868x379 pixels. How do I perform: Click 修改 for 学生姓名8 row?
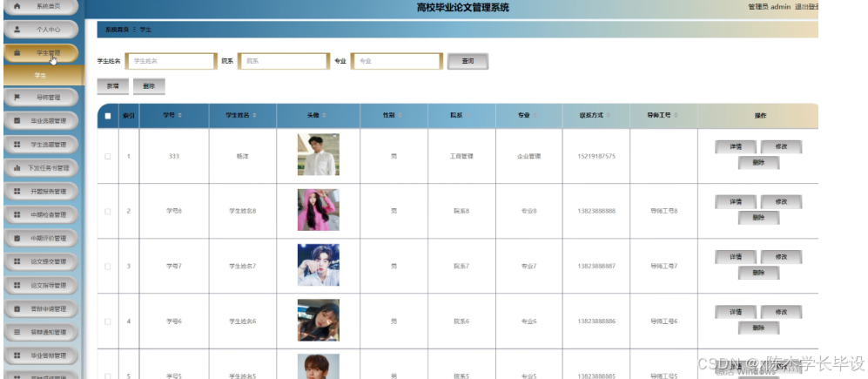(781, 201)
